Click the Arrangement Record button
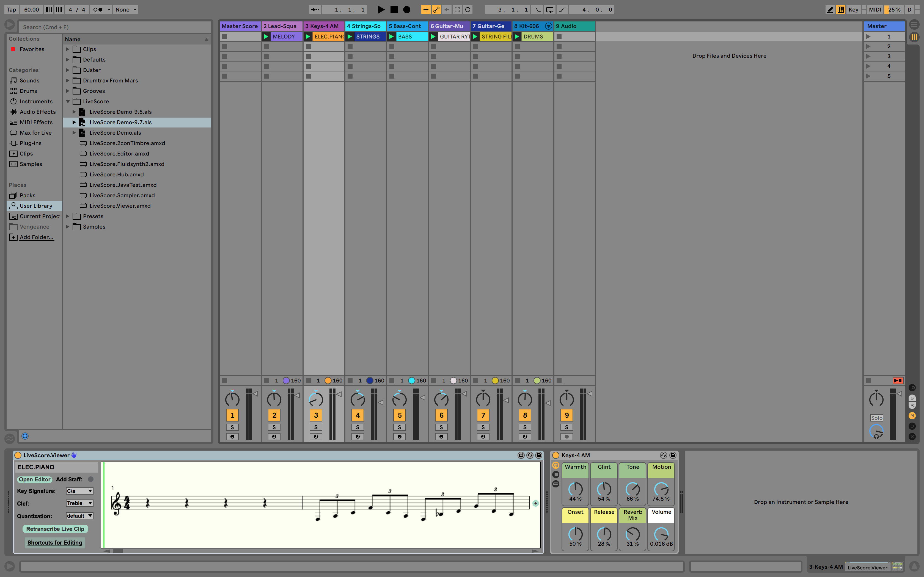This screenshot has width=924, height=577. pyautogui.click(x=407, y=10)
